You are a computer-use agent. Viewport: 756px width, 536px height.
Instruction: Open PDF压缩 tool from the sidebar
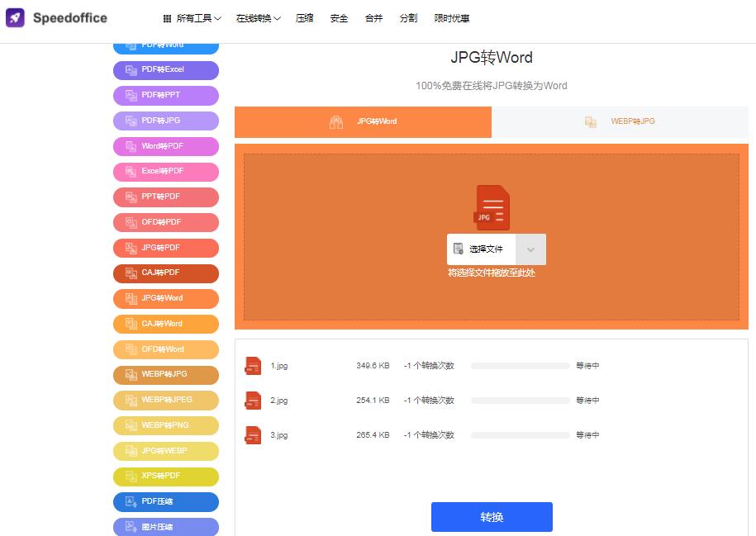[166, 501]
